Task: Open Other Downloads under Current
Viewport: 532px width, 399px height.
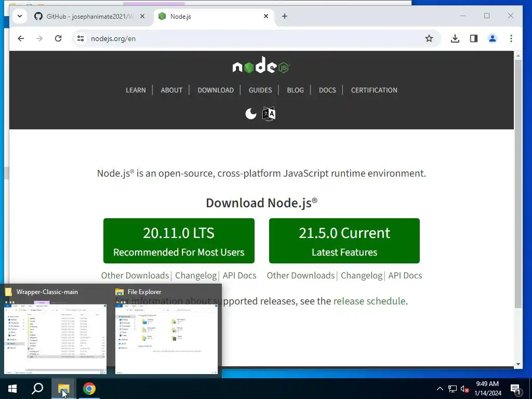Action: click(x=301, y=275)
